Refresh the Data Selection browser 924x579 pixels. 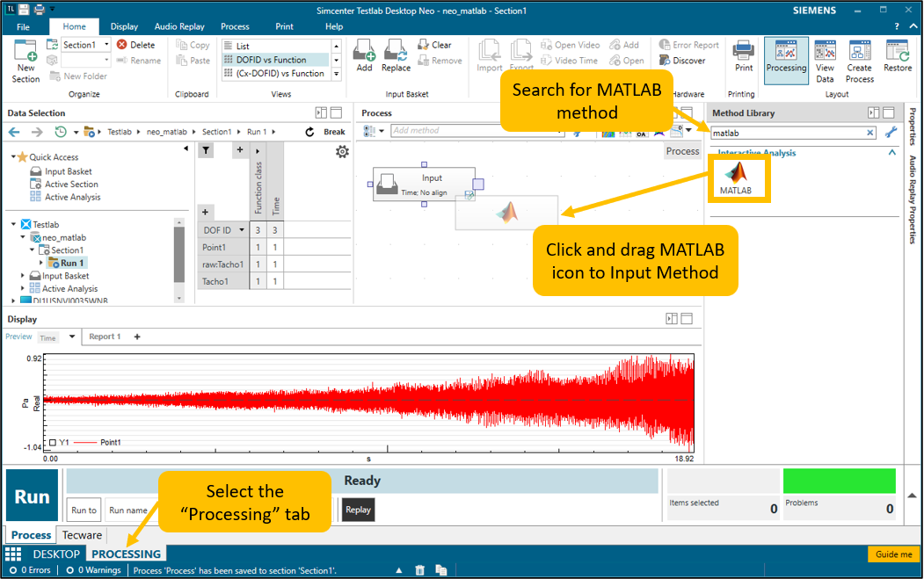coord(310,132)
